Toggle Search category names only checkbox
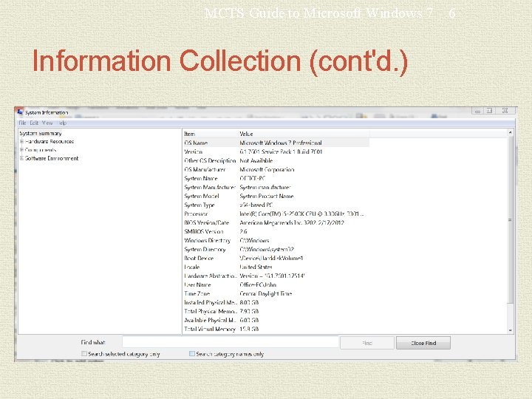This screenshot has height=399, width=532. tap(191, 354)
